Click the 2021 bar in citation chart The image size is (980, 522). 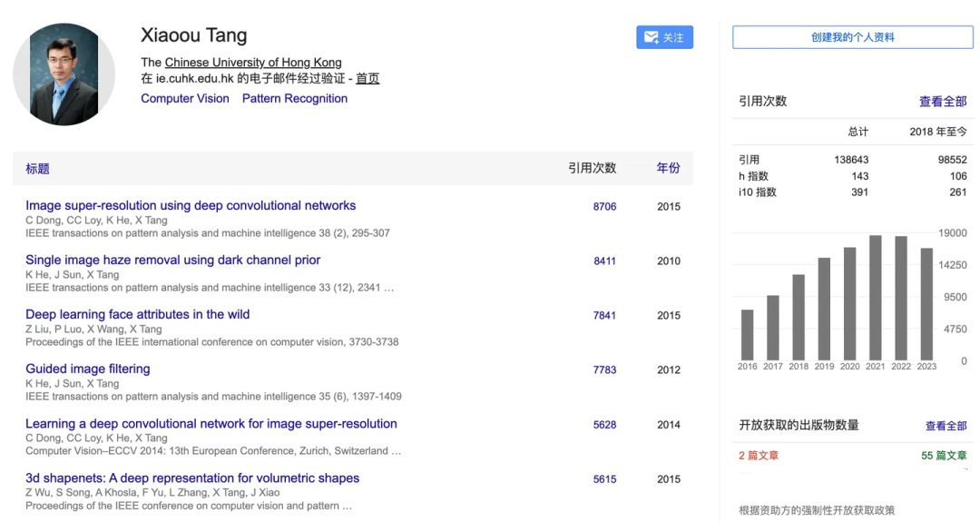(875, 298)
